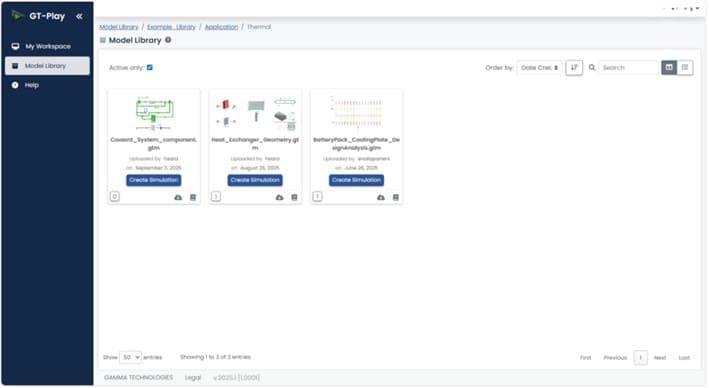
Task: Go to Next page
Action: tap(660, 358)
